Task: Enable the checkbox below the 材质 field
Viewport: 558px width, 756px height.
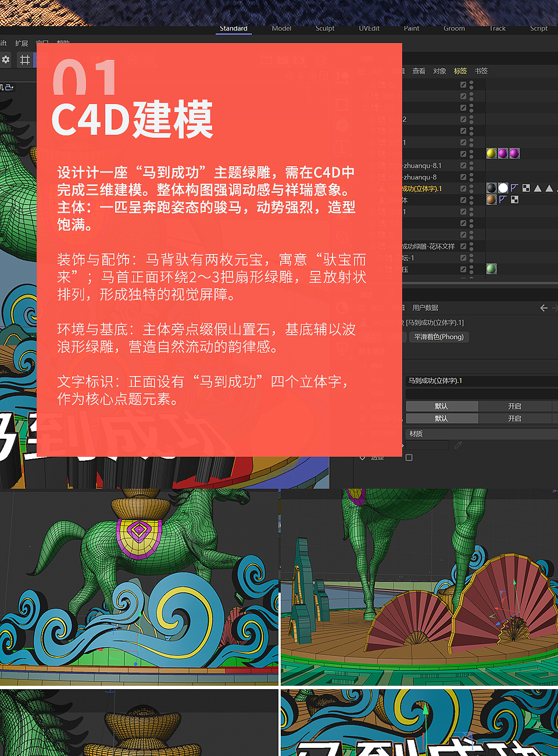Action: (x=409, y=457)
